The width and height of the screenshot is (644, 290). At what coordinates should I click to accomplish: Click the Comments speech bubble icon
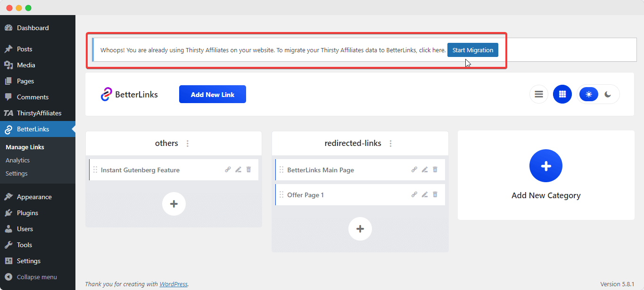pos(8,97)
